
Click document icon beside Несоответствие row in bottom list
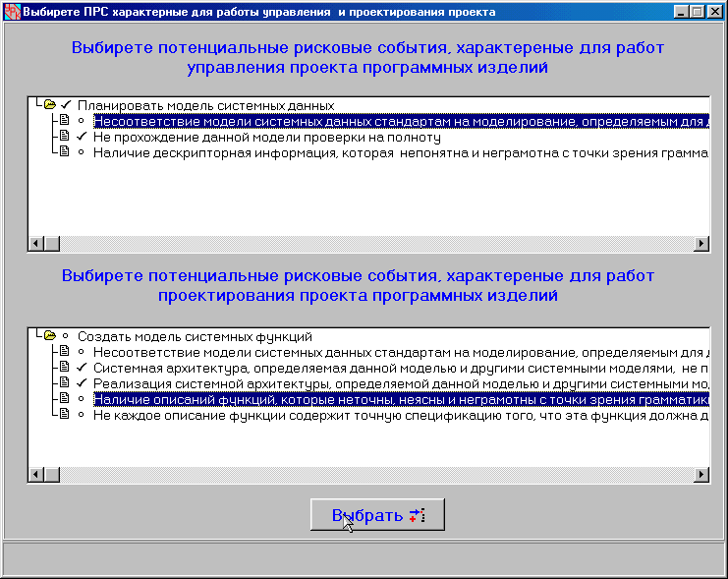pyautogui.click(x=65, y=351)
